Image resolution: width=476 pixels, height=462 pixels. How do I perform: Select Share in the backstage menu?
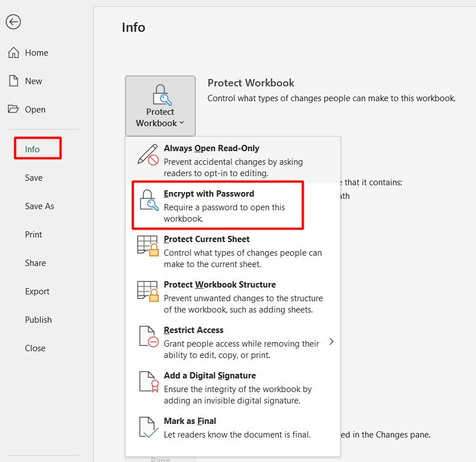pyautogui.click(x=35, y=263)
